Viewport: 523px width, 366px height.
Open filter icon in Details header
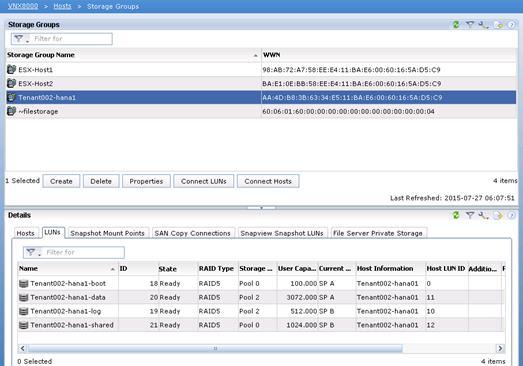coord(470,215)
